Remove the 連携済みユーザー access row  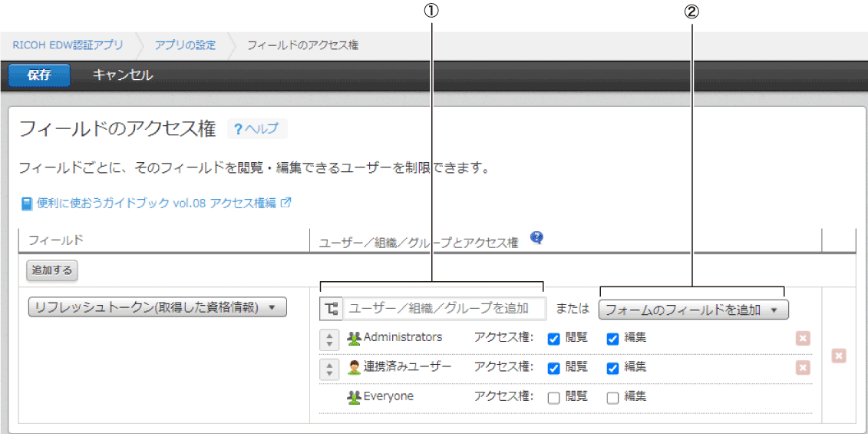(803, 368)
